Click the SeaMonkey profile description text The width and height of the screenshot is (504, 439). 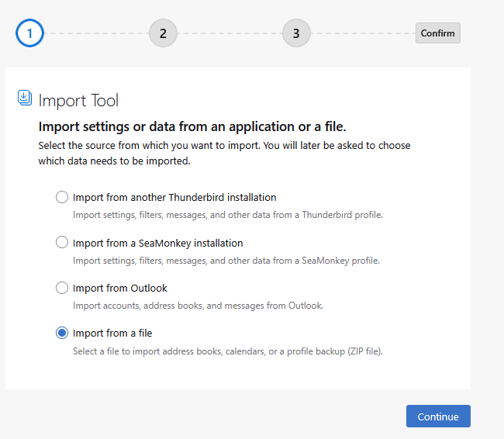pos(226,261)
